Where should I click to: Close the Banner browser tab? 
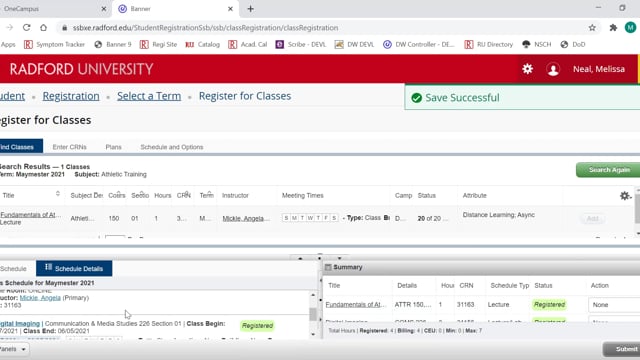coord(230,9)
